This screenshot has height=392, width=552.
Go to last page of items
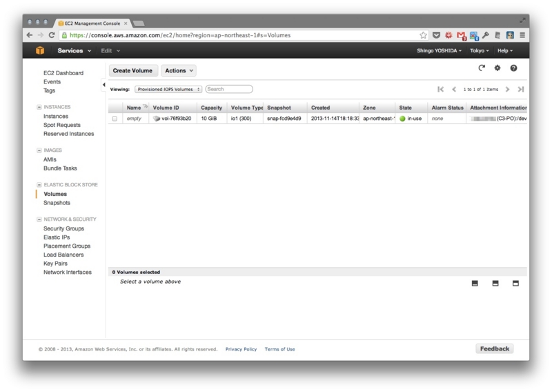(521, 90)
